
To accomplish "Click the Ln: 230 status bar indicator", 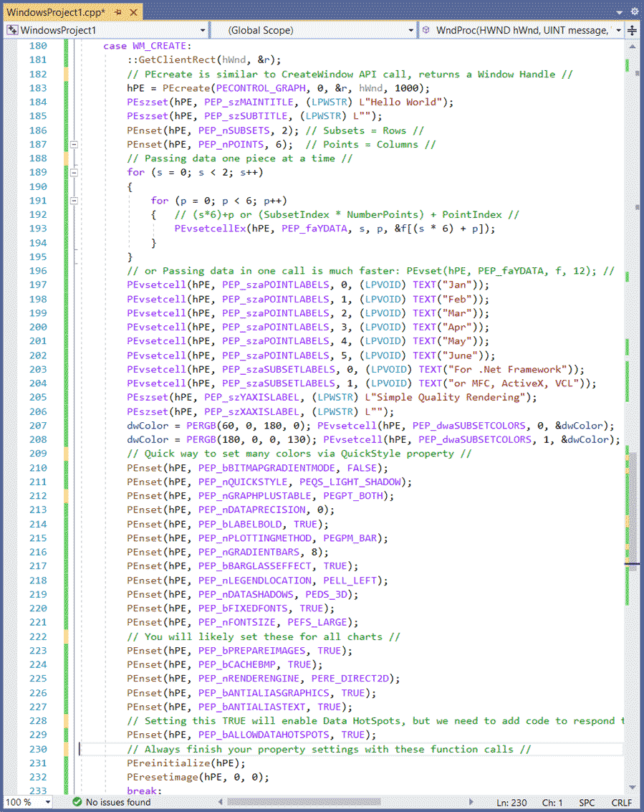I will 511,803.
